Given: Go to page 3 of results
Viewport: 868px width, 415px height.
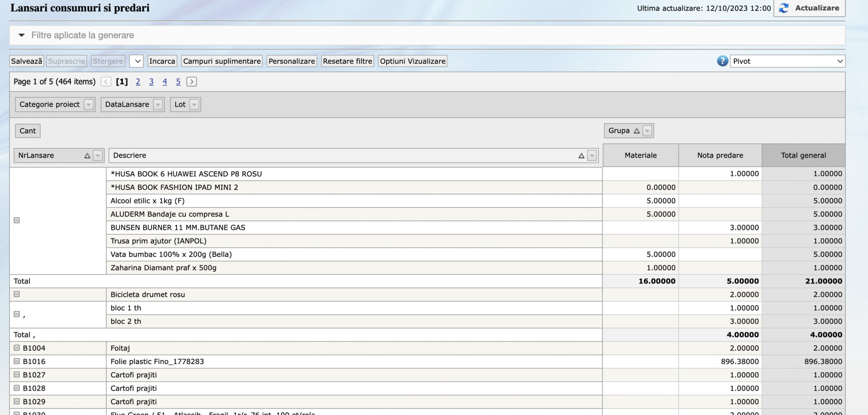Looking at the screenshot, I should pos(151,82).
